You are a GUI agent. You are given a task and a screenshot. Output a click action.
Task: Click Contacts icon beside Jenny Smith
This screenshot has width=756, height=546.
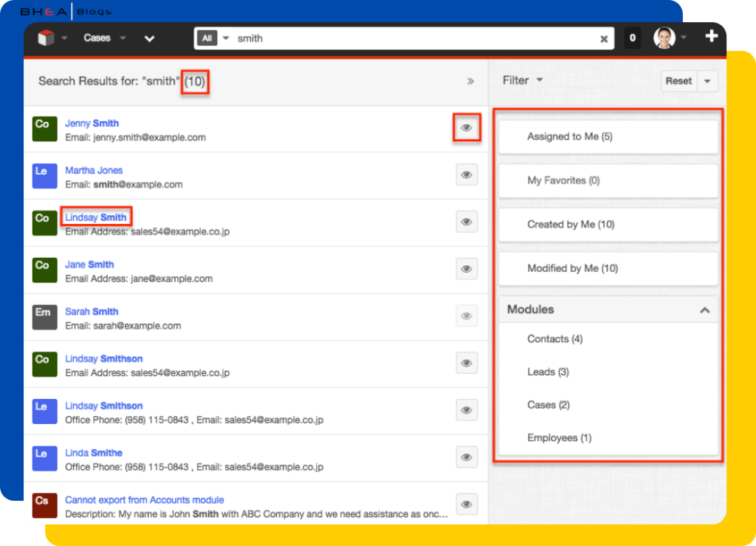pyautogui.click(x=44, y=129)
